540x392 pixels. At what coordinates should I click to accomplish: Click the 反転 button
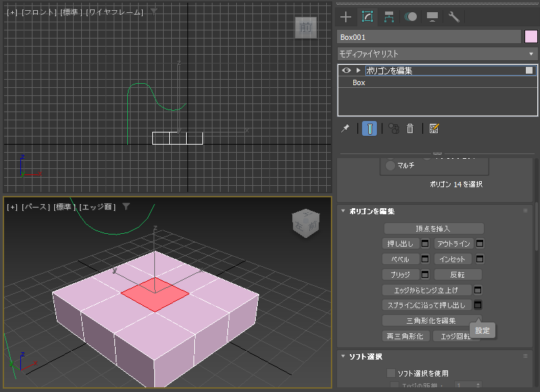pyautogui.click(x=457, y=274)
